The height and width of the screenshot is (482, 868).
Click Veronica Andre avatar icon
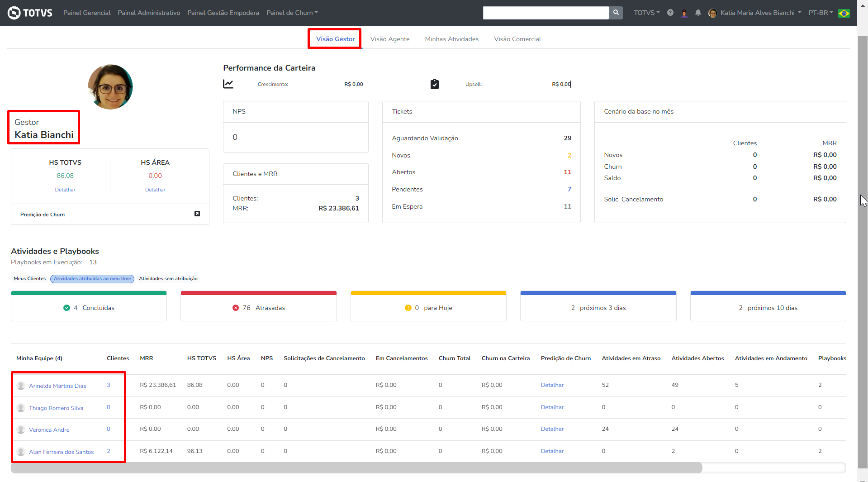click(x=21, y=430)
